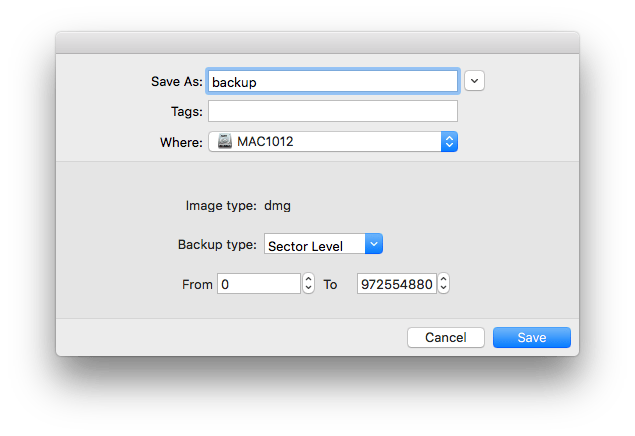
Task: Click the dialog's top title bar
Action: tap(317, 42)
